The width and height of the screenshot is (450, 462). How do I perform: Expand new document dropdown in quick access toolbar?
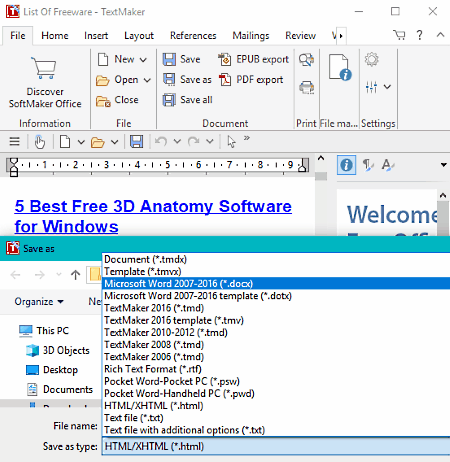pyautogui.click(x=81, y=142)
